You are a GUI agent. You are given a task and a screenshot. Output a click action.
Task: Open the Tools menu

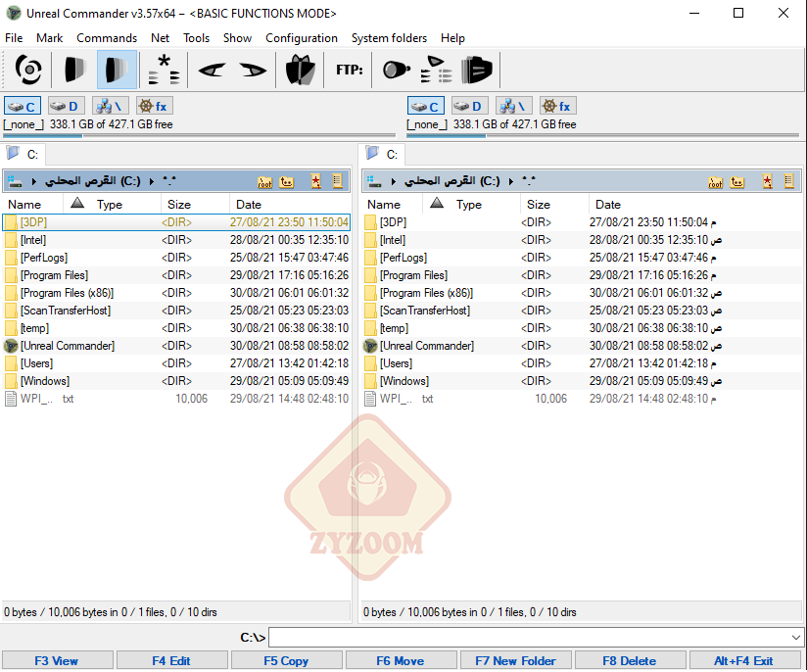click(x=196, y=38)
